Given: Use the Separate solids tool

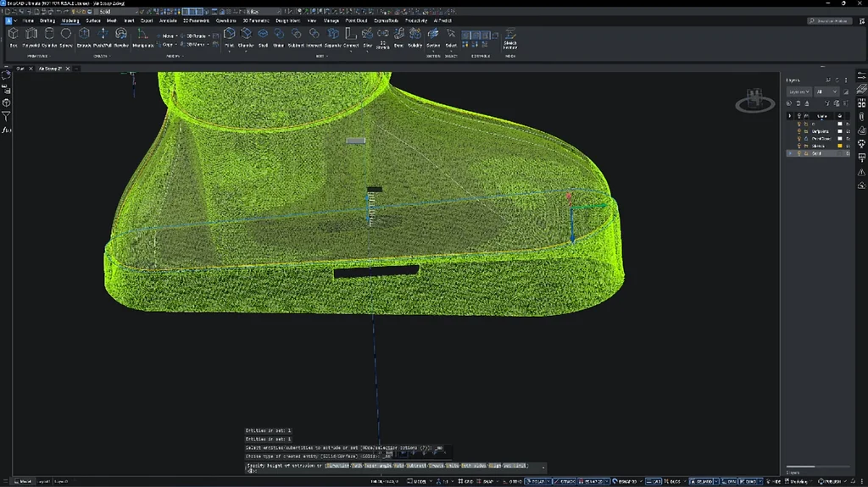Looking at the screenshot, I should click(332, 37).
